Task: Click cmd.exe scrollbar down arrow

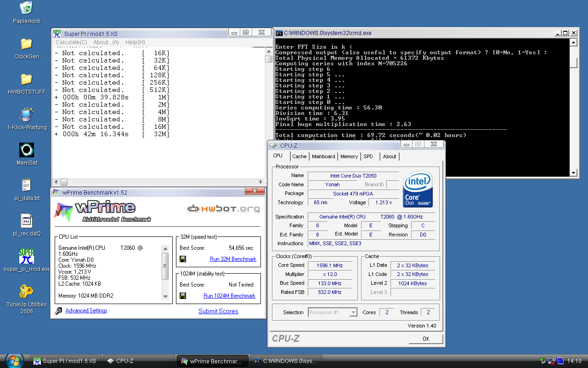Action: pos(573,173)
